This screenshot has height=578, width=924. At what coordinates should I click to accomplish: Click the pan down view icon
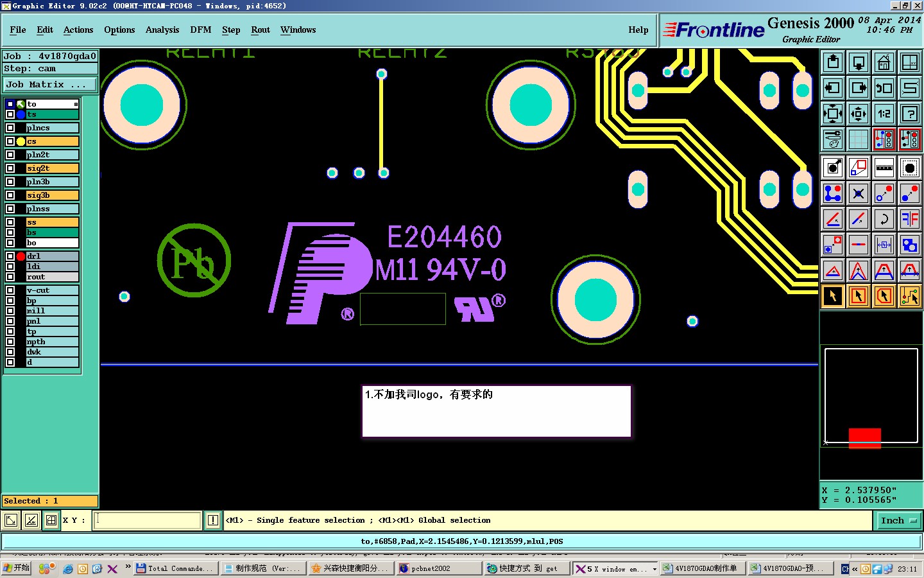point(859,62)
